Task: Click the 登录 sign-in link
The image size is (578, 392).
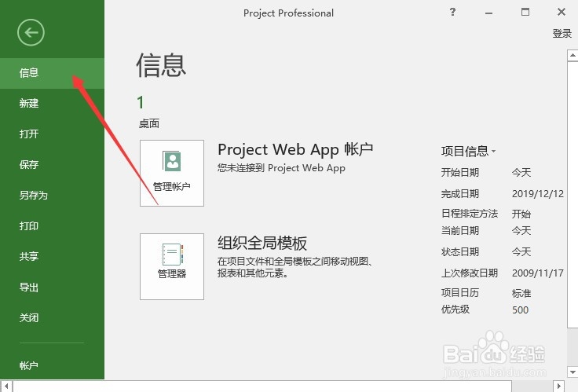Action: pyautogui.click(x=562, y=34)
